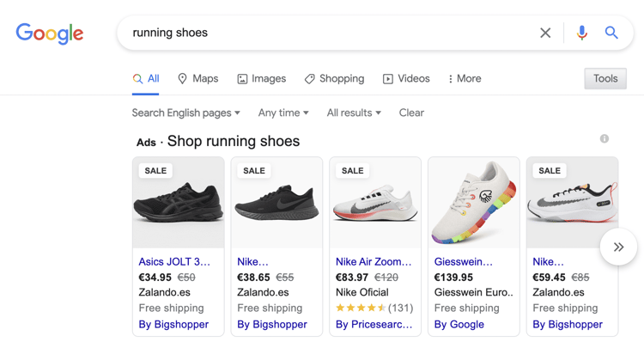Viewport: 644px width, 348px height.
Task: Switch to the Maps tab
Action: click(x=198, y=78)
